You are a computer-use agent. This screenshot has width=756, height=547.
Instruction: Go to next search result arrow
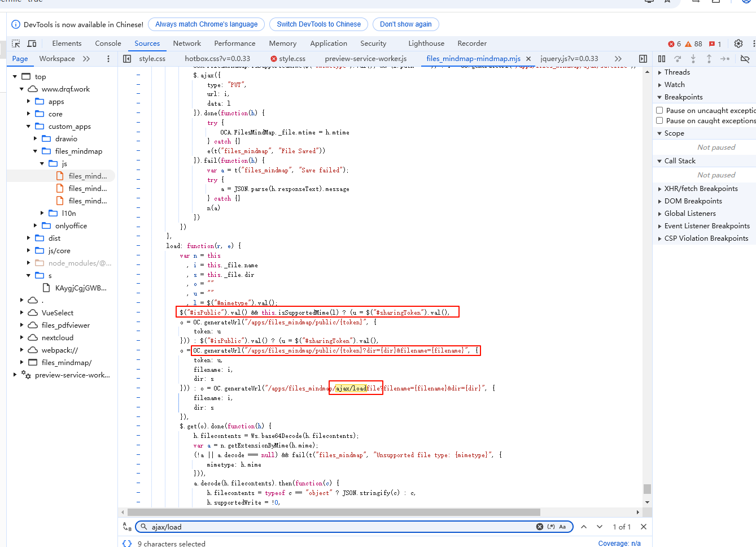pos(600,527)
